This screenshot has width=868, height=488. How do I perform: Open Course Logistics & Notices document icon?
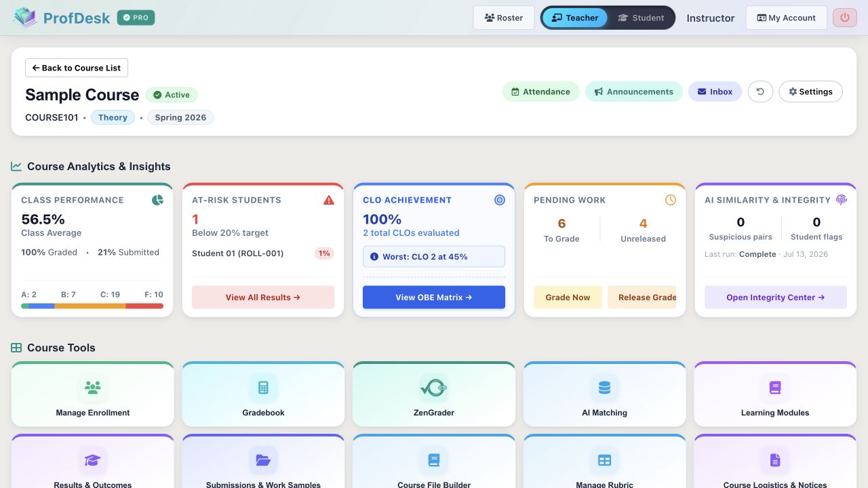[x=775, y=460]
